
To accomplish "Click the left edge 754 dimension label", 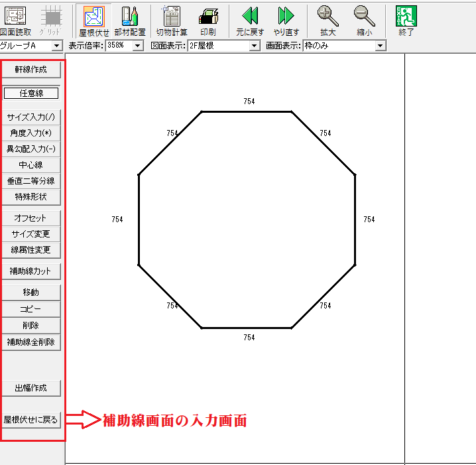I will [117, 220].
